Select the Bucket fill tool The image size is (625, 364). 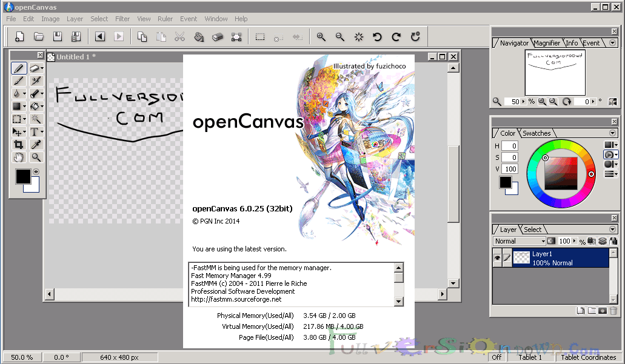click(x=34, y=106)
